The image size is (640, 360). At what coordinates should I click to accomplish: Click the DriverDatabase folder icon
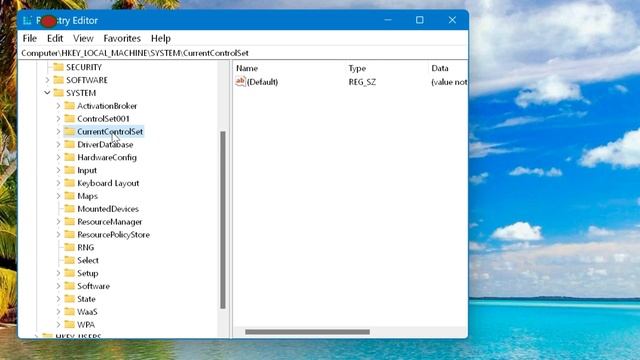(70, 144)
